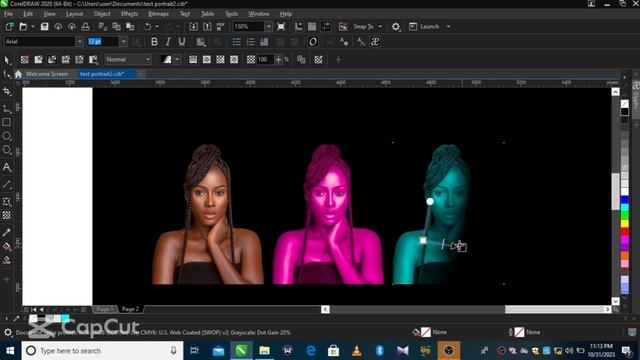Pick the blue swatch in the color palette

624,200
